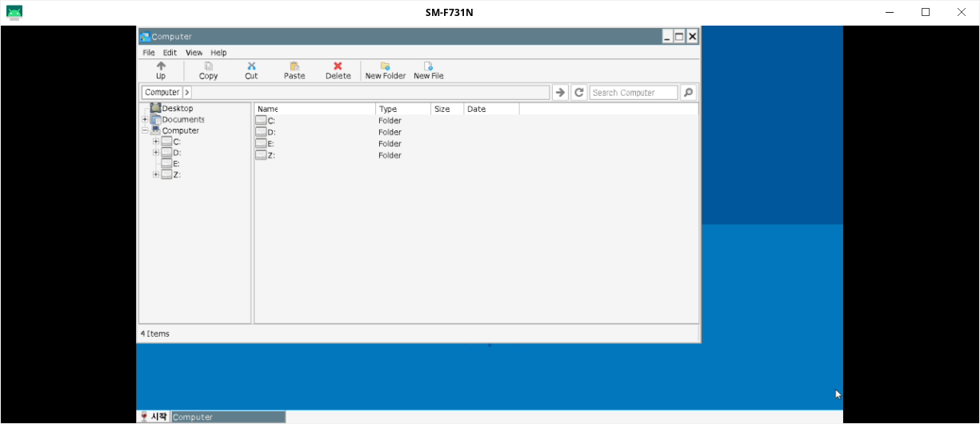Click the Computer taskbar button
Screen dimensions: 980x424
click(x=229, y=417)
